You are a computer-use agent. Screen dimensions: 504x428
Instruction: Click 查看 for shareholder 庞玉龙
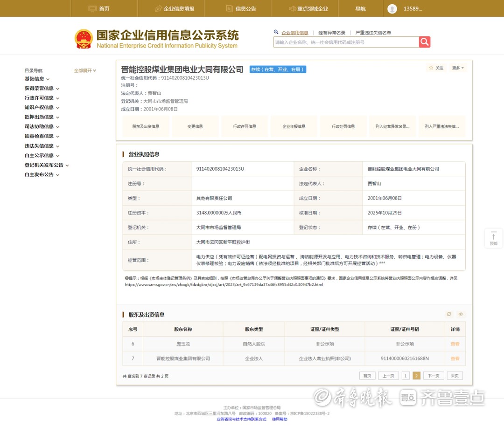(x=455, y=344)
